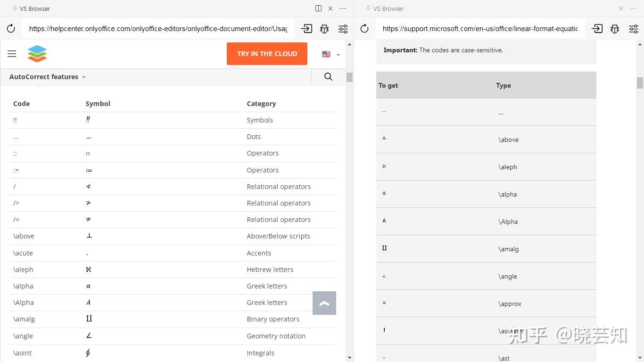Click the Microsoft page scrollbar thumb
Image resolution: width=644 pixels, height=362 pixels.
pyautogui.click(x=640, y=83)
